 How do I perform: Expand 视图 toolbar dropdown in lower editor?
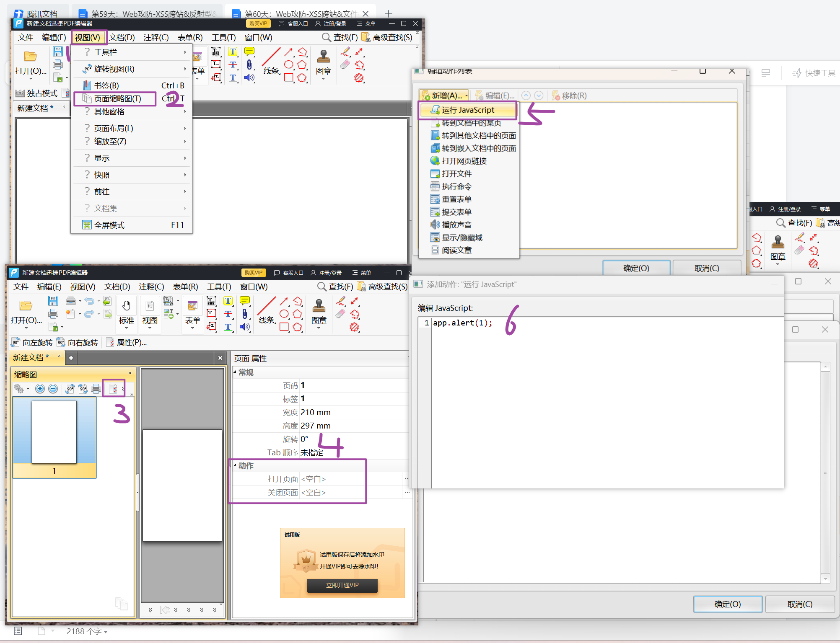150,328
